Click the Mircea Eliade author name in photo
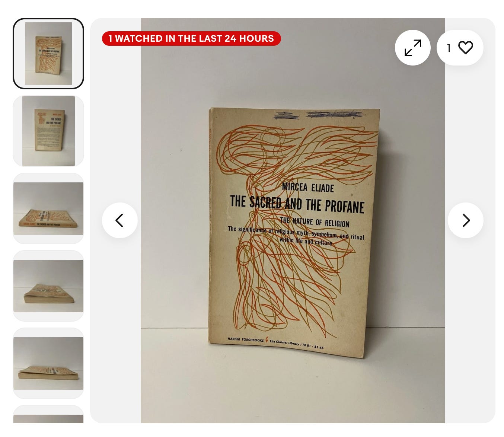The image size is (504, 437). click(308, 187)
